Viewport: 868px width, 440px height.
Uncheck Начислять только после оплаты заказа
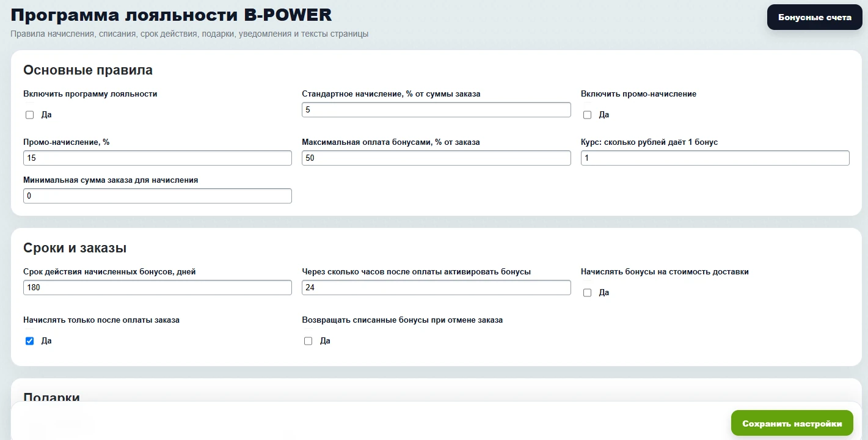[29, 341]
